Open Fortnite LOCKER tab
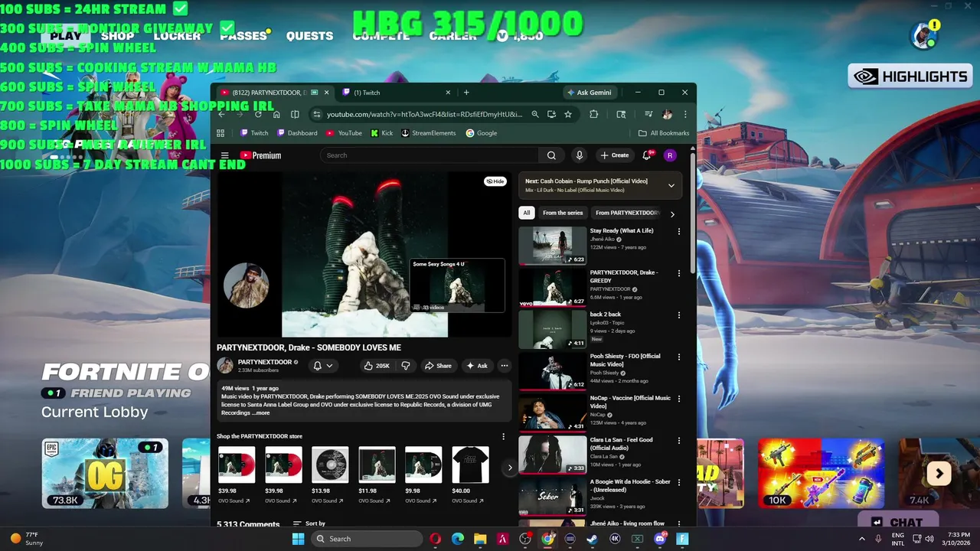Viewport: 980px width, 551px height. pyautogui.click(x=177, y=36)
